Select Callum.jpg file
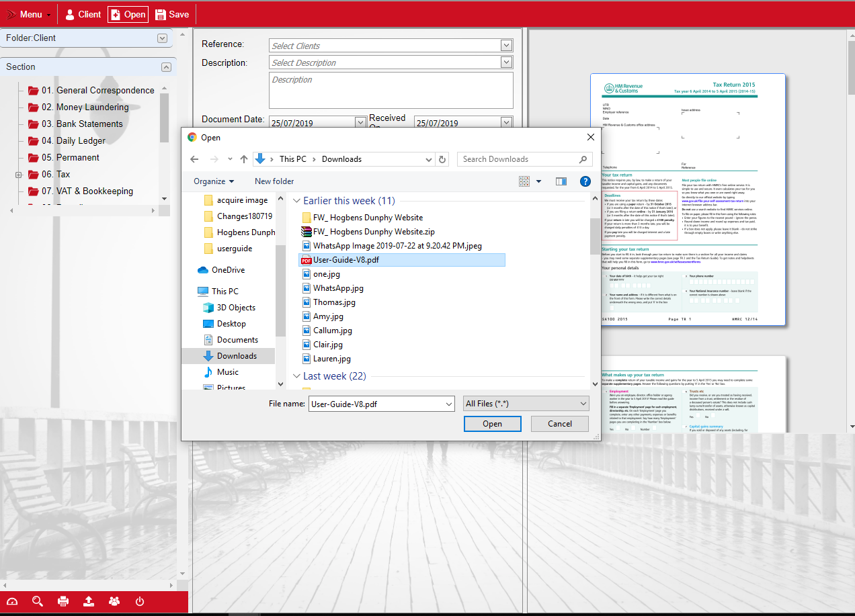855x616 pixels. 327,331
